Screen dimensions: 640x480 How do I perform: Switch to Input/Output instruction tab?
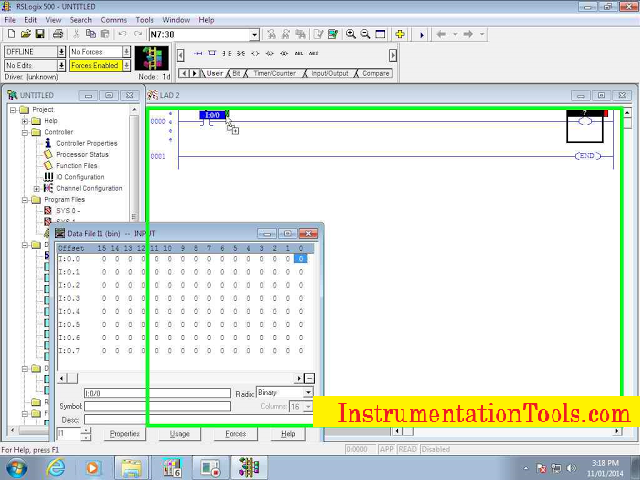[x=330, y=73]
